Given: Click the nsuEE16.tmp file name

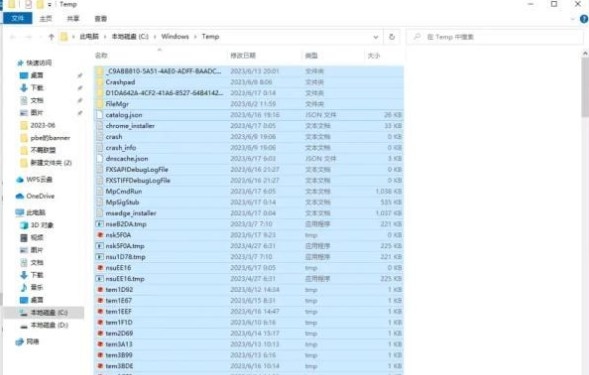Looking at the screenshot, I should [125, 279].
